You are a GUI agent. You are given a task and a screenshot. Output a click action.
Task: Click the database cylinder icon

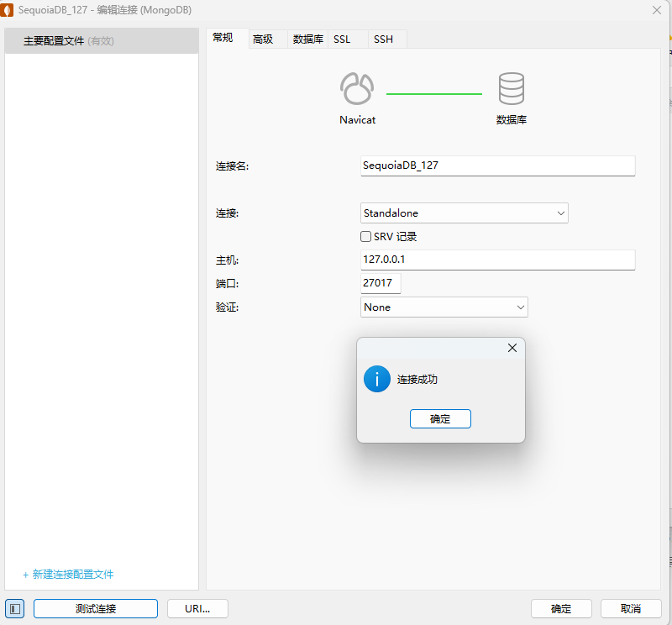pos(511,88)
